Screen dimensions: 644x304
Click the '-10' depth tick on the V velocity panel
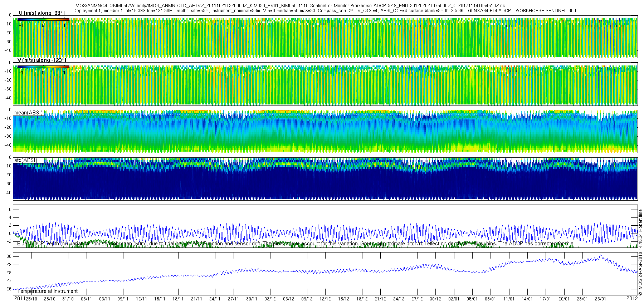pos(8,71)
